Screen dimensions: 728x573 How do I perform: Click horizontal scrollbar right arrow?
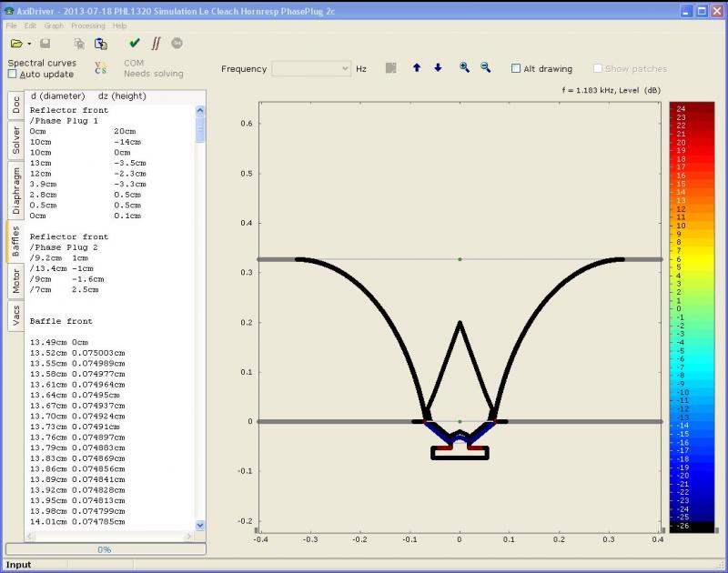[189, 537]
